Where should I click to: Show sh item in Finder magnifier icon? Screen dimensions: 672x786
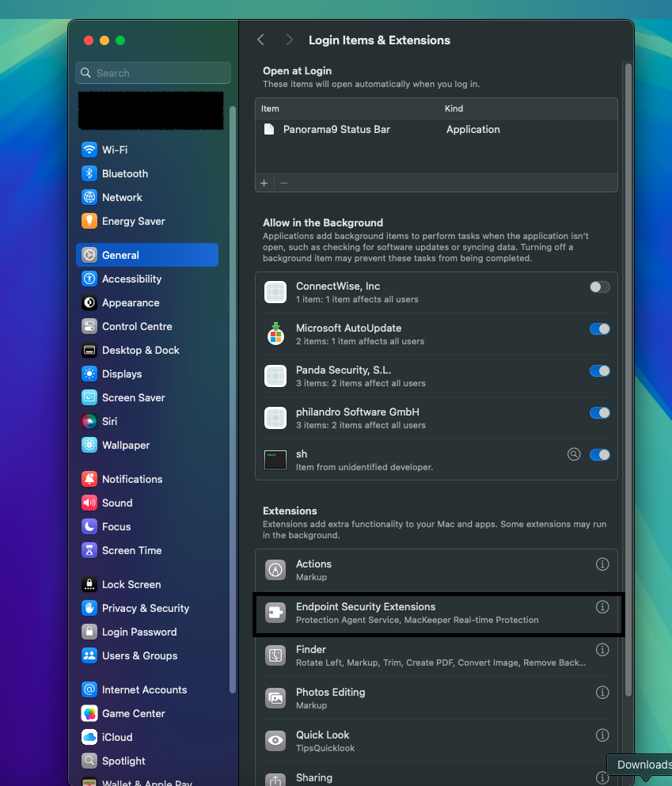[x=574, y=454]
